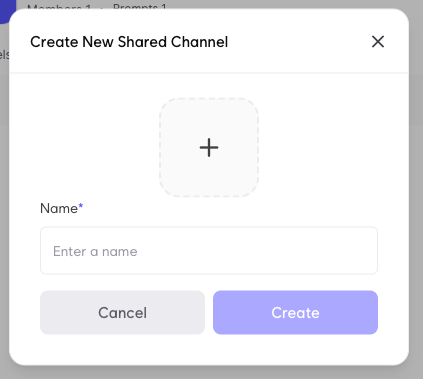This screenshot has height=379, width=423.
Task: Click the dimmed backdrop below the dialog
Action: click(211, 373)
